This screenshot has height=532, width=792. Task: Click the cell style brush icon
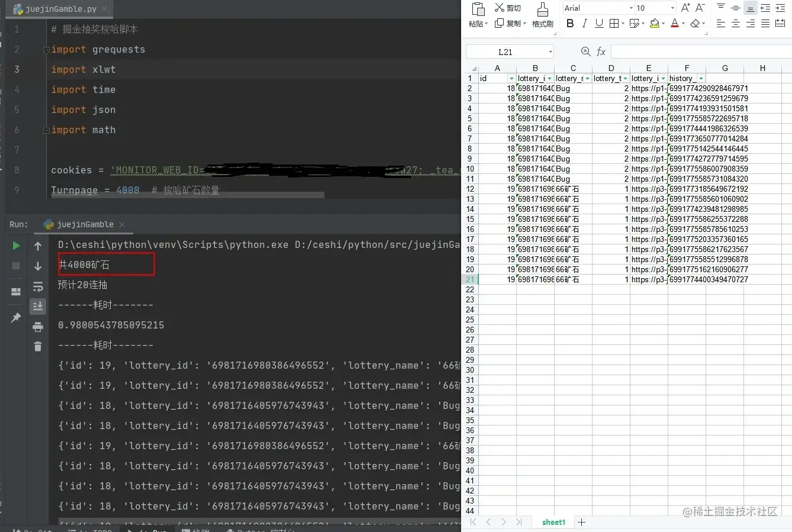(634, 23)
